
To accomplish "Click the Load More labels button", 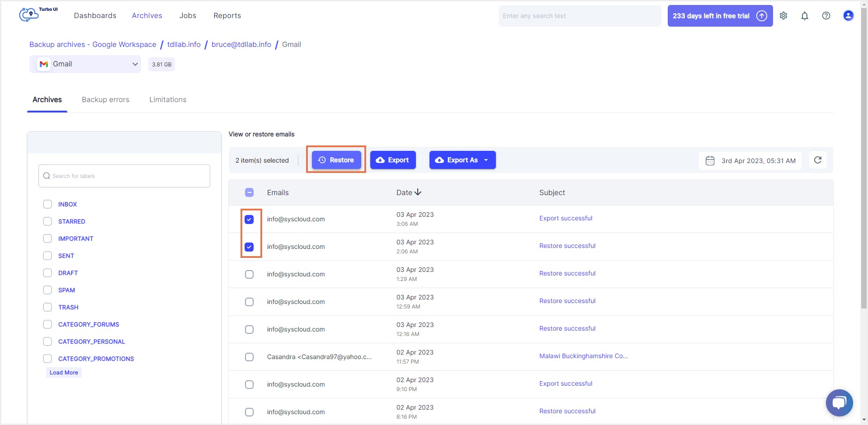I will [63, 372].
